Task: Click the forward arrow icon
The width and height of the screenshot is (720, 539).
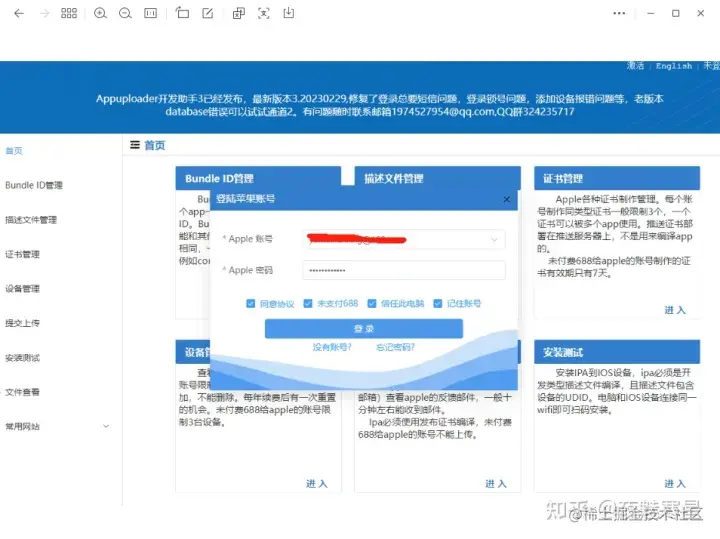Action: point(45,13)
